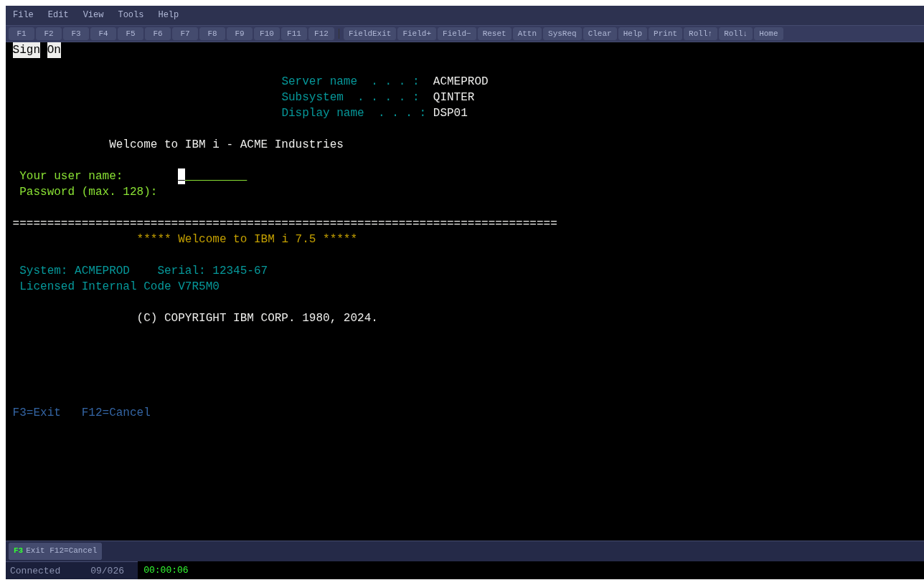Click the Clear toolbar button

click(600, 34)
